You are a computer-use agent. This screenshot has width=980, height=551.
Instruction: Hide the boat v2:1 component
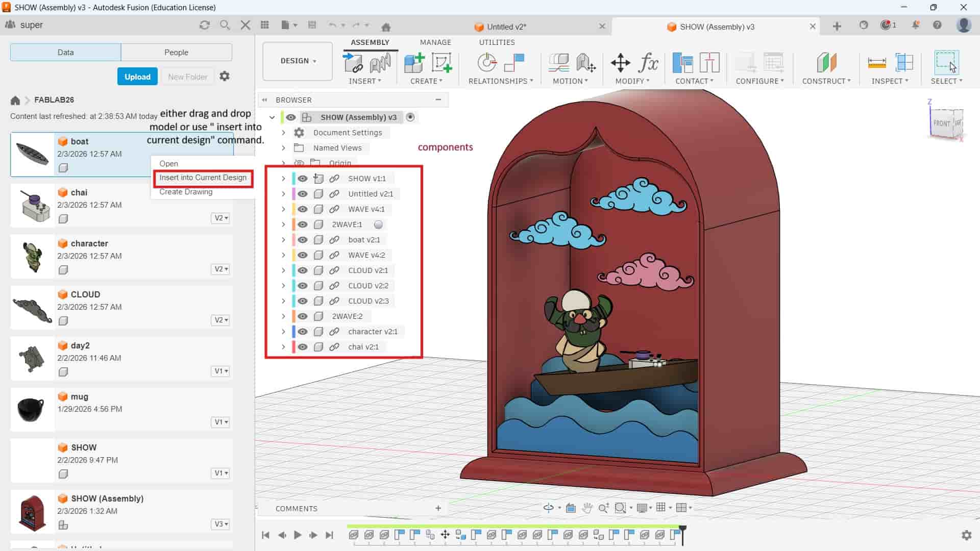coord(303,240)
